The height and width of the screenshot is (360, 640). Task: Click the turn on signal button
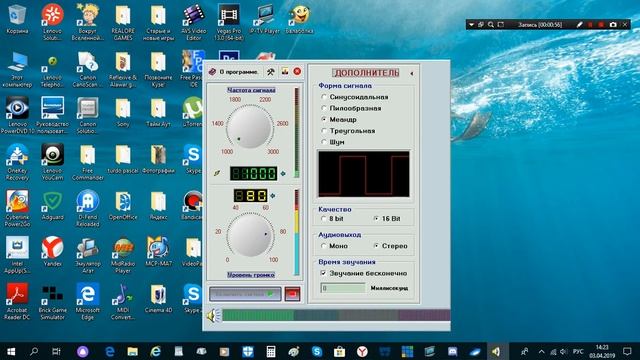pos(245,294)
